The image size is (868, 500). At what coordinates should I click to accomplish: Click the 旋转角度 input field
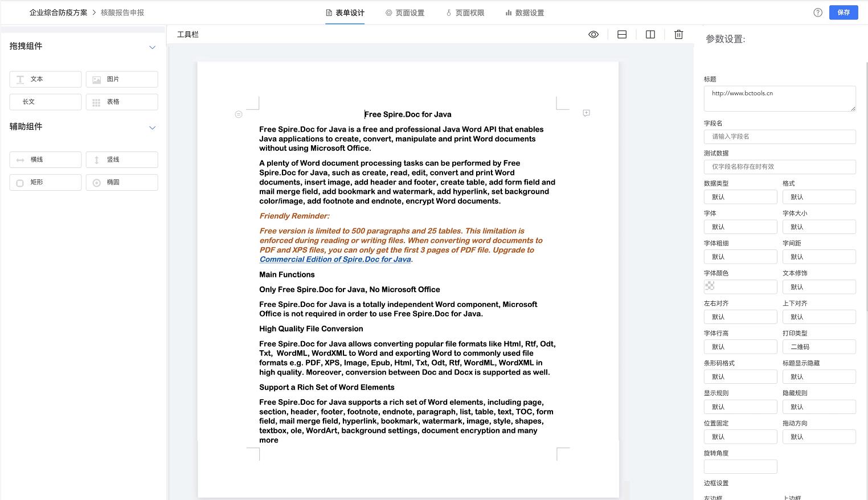coord(740,467)
